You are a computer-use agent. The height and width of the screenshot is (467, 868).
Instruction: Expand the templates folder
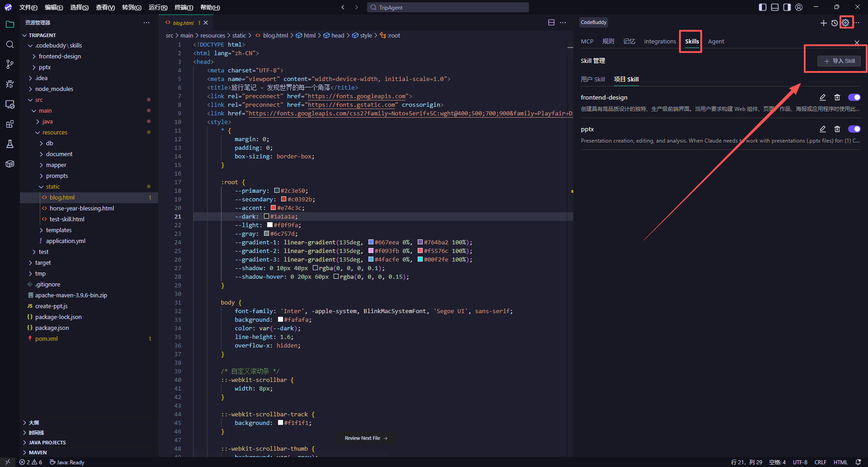(58, 230)
